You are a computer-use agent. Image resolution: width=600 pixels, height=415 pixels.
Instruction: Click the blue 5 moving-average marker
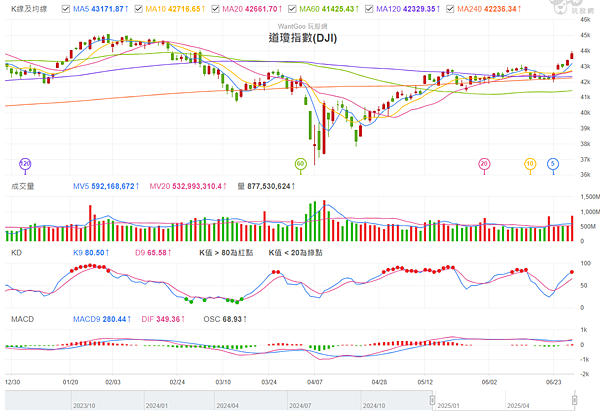click(x=553, y=164)
